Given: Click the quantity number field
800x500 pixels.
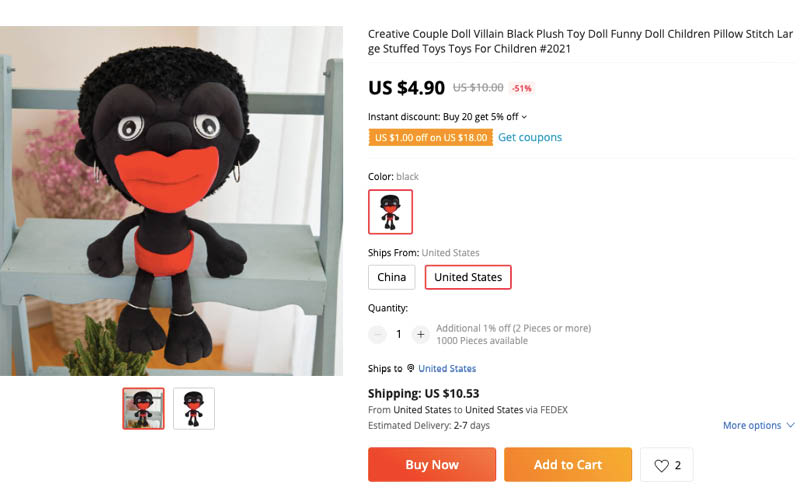Looking at the screenshot, I should point(398,335).
